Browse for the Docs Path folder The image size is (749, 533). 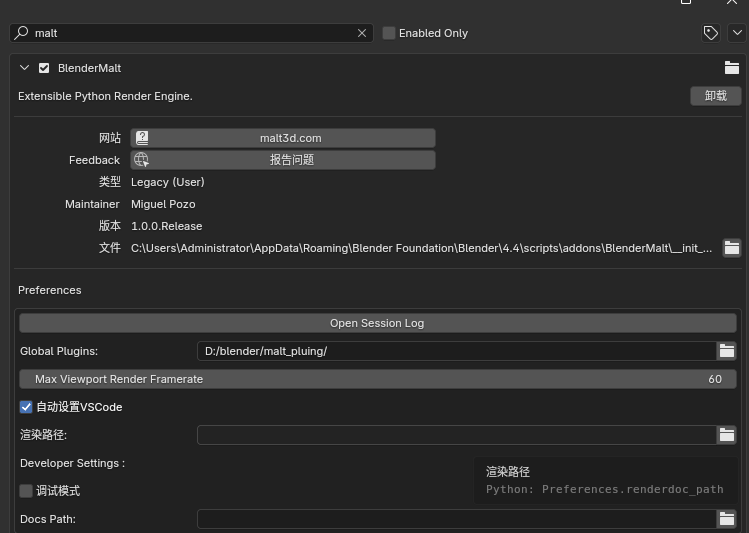(727, 519)
